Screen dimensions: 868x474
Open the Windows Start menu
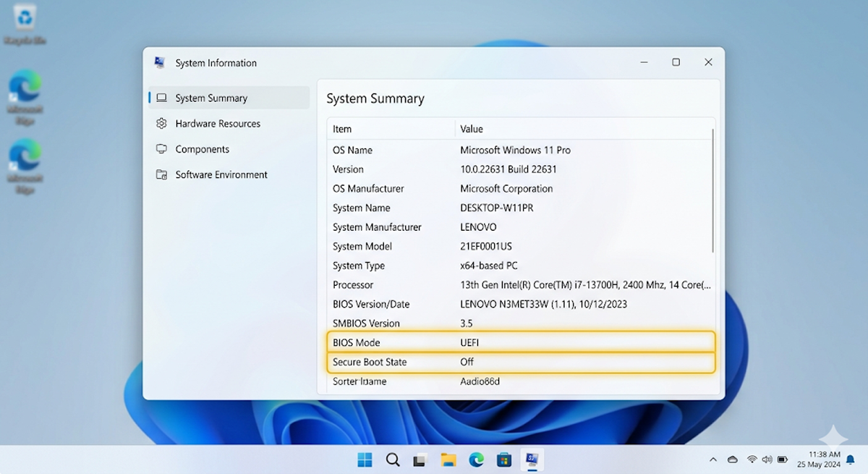(365, 460)
